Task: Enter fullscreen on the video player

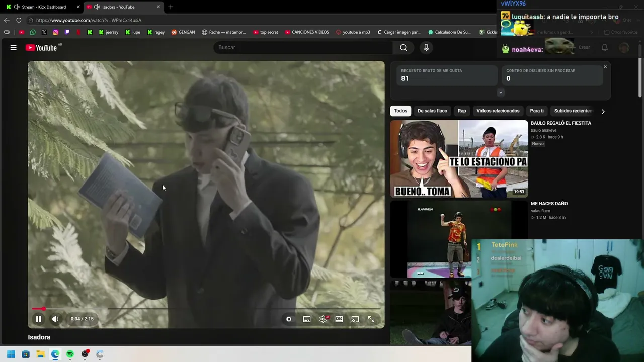Action: pos(371,319)
